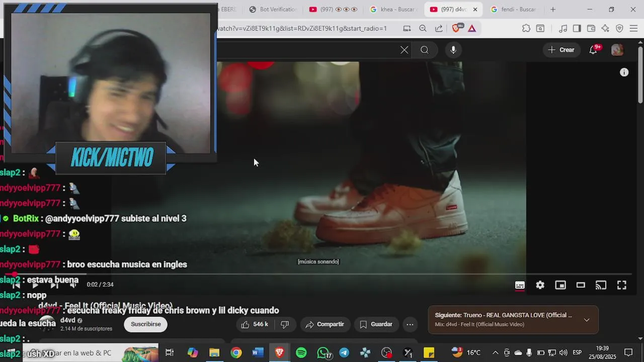
Task: Cast video with Play on TV icon
Action: click(x=601, y=285)
